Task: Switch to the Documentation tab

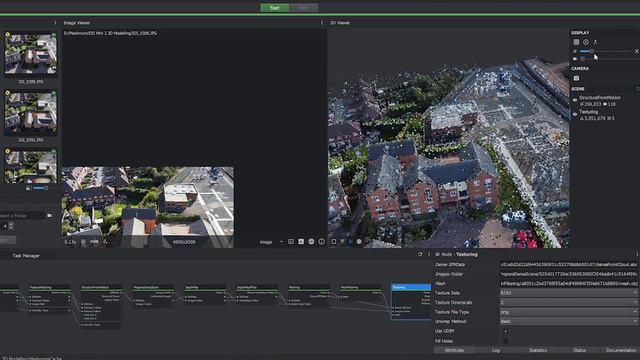Action: [620, 350]
